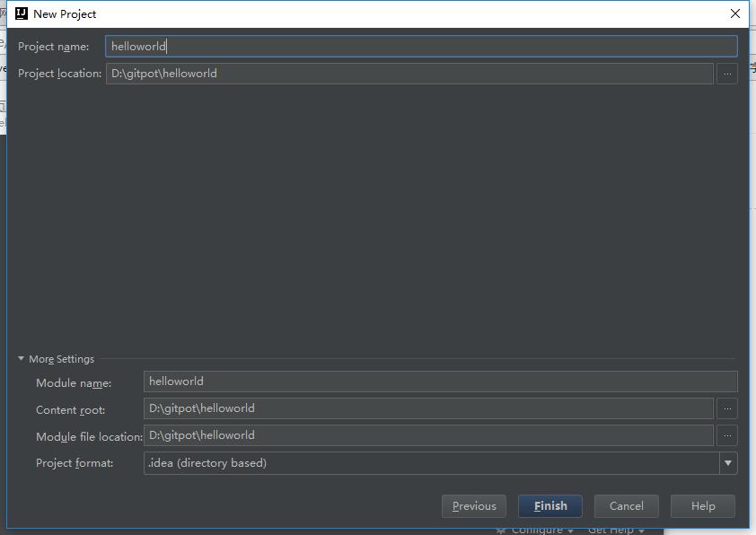This screenshot has height=535, width=756.
Task: Click the Module file location field
Action: click(427, 435)
